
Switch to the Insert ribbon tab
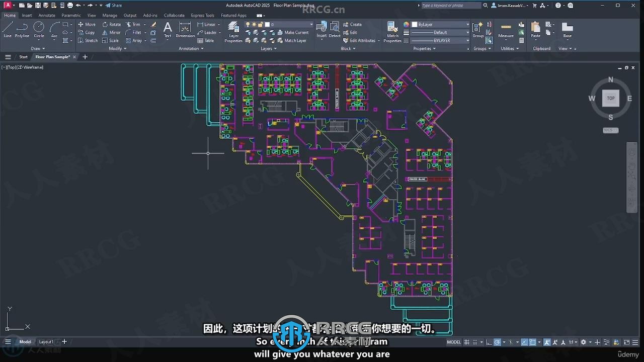(27, 15)
